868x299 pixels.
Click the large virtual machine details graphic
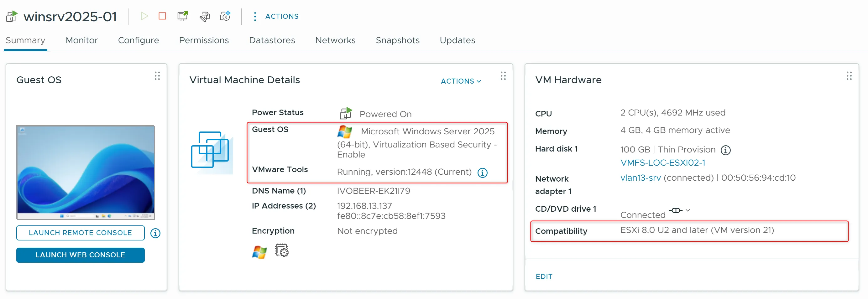click(x=212, y=153)
